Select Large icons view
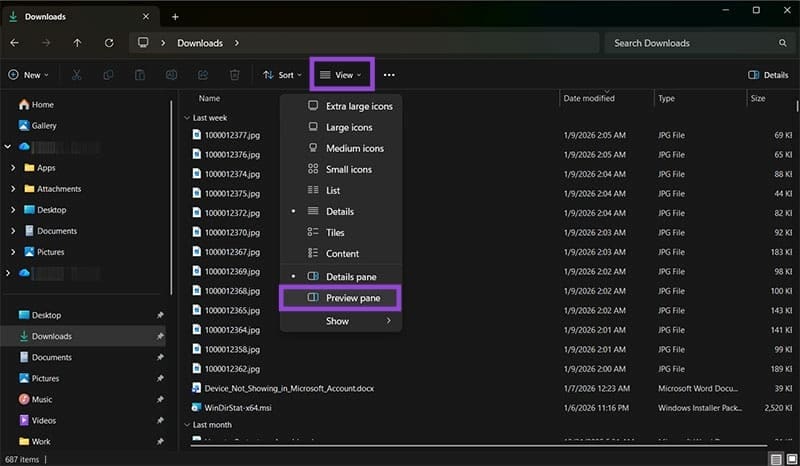 point(340,127)
